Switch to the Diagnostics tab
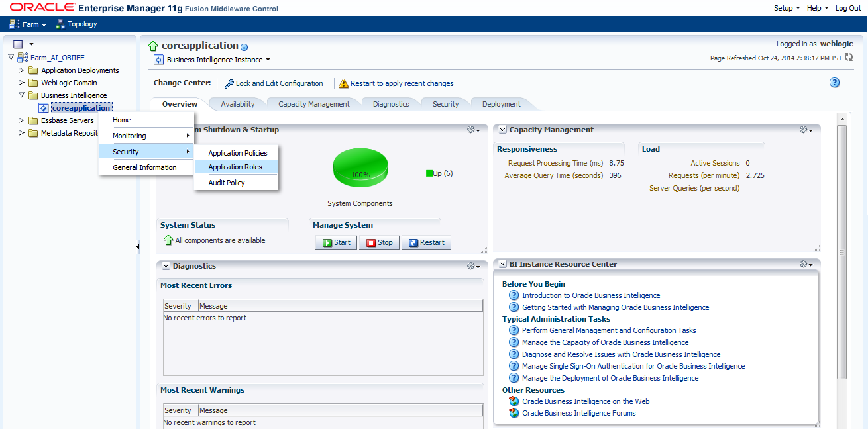Viewport: 868px width, 429px height. click(391, 104)
